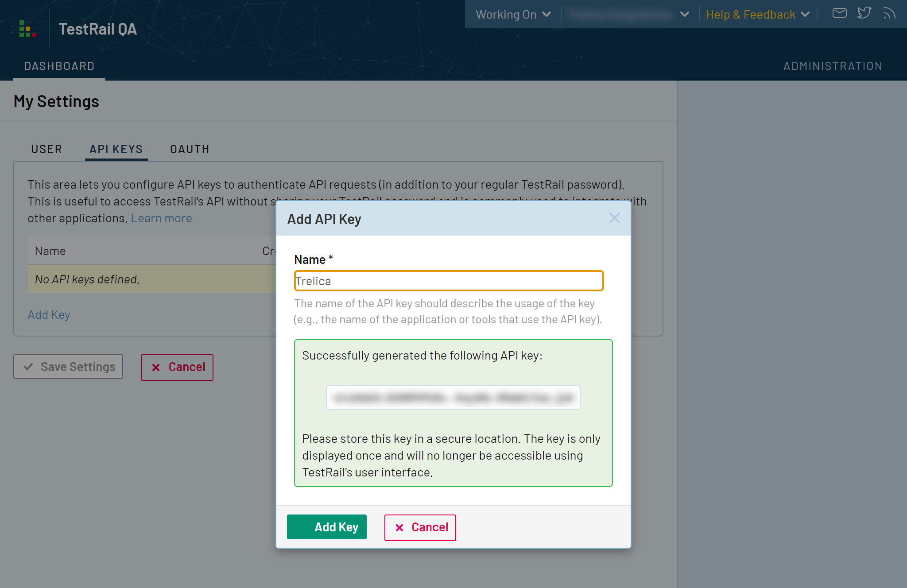Open the Administration section

pyautogui.click(x=833, y=66)
